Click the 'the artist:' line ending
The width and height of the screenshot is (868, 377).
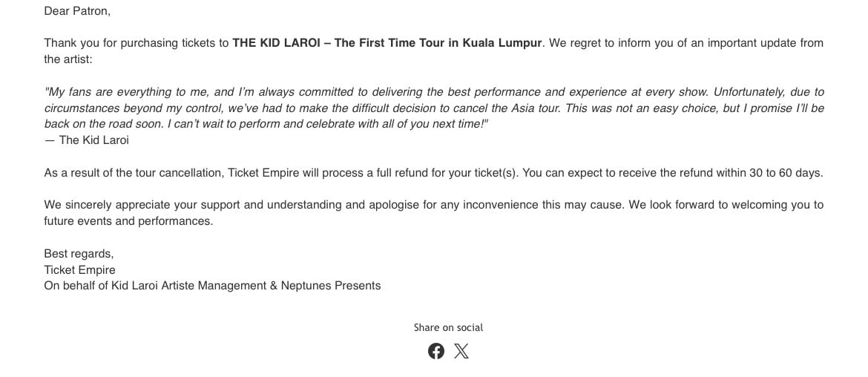(68, 59)
